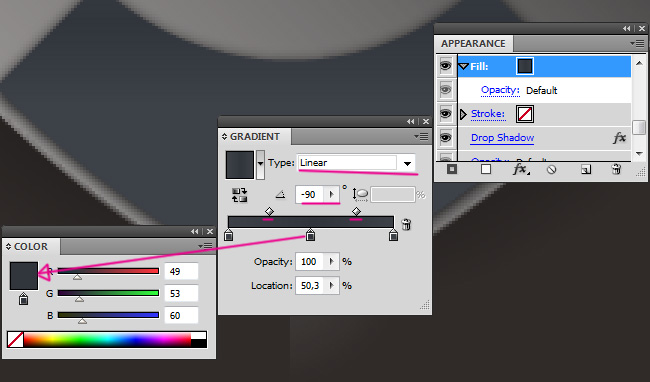Click Stroke none swatch in Appearance panel
This screenshot has height=382, width=650.
525,114
